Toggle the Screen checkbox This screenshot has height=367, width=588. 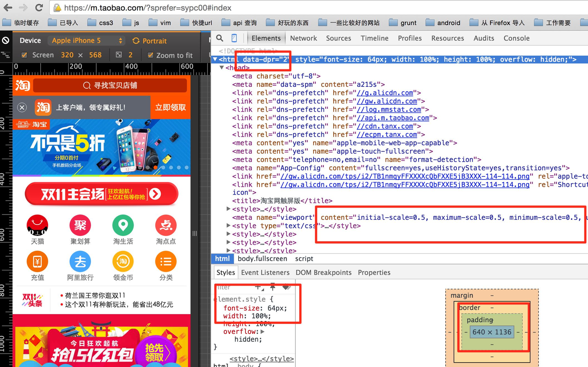click(x=24, y=55)
